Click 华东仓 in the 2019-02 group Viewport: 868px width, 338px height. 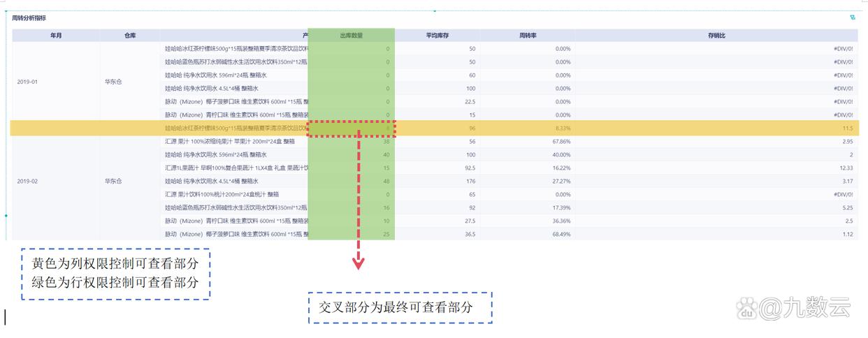click(113, 181)
